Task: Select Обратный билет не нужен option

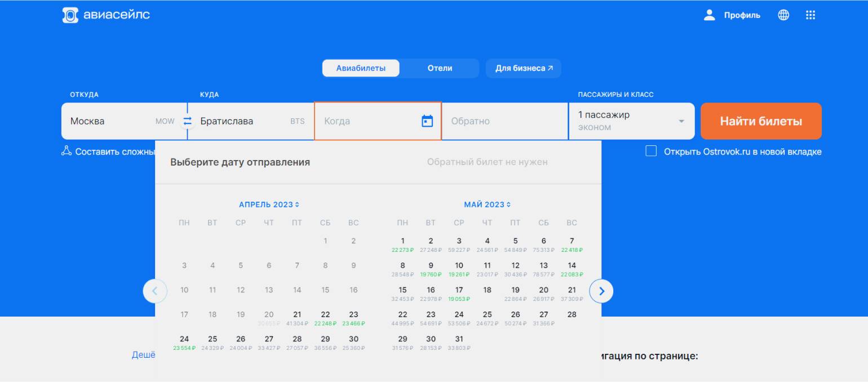Action: click(487, 162)
